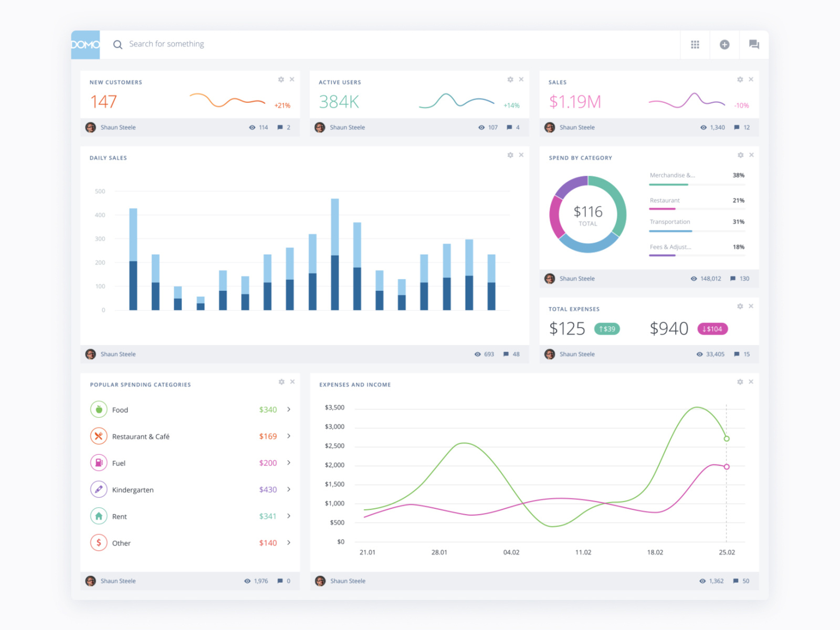Open the apps grid menu

[x=695, y=45]
